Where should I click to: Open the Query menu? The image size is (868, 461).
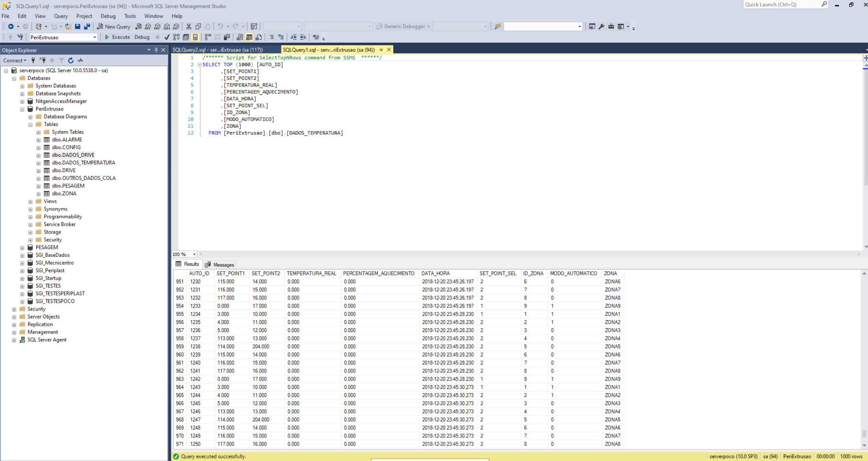point(61,16)
